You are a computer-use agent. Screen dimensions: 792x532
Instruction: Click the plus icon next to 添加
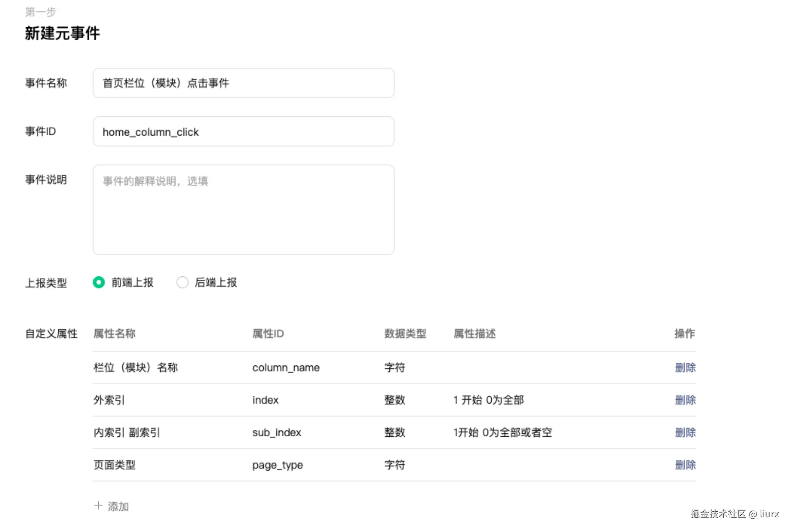click(x=98, y=505)
